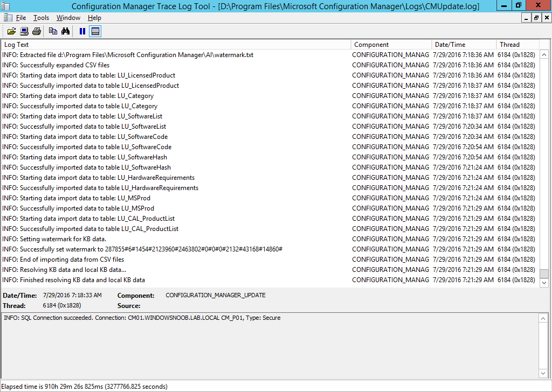Image resolution: width=552 pixels, height=392 pixels.
Task: Restore the inner CMUpdate.log document window
Action: (536, 18)
